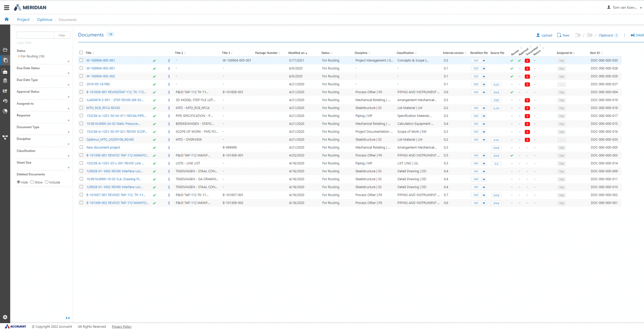The width and height of the screenshot is (644, 329).
Task: Tick checkbox for W-100904-003-001 row
Action: click(x=81, y=68)
